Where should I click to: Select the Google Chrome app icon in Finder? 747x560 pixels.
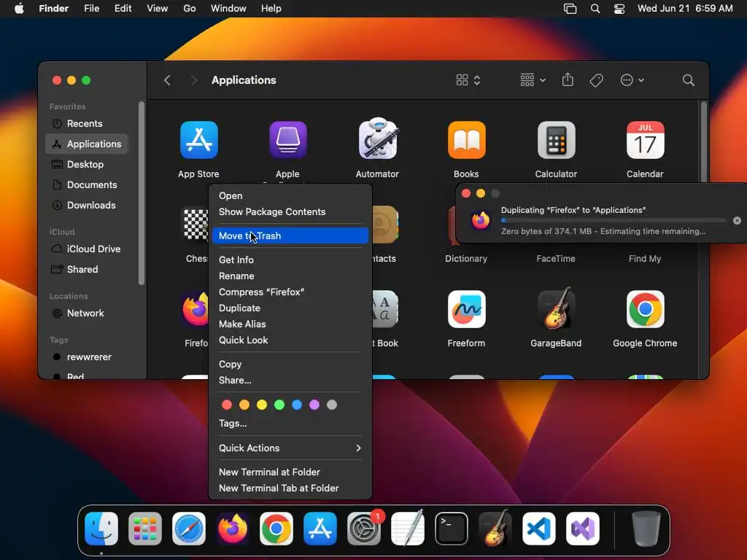click(645, 309)
